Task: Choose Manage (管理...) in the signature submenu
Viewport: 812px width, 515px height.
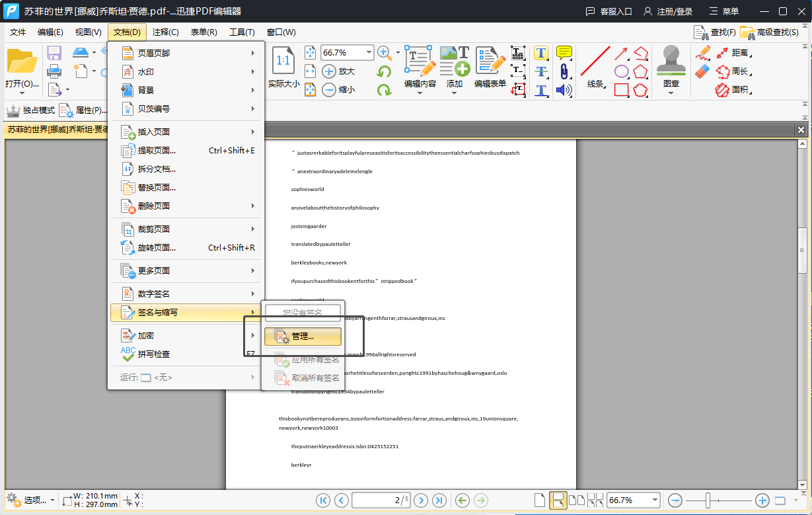Action: coord(303,337)
